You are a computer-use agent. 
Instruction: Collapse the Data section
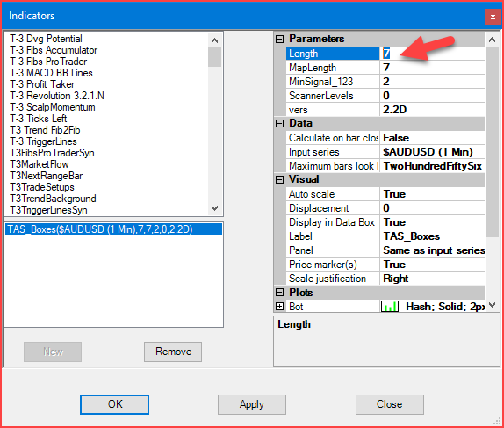(280, 124)
